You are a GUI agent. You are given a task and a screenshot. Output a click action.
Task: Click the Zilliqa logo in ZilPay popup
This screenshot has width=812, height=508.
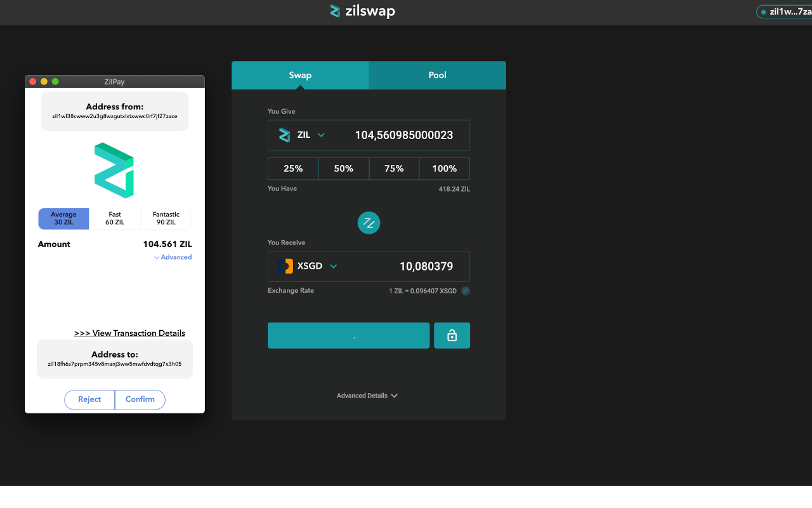point(115,170)
